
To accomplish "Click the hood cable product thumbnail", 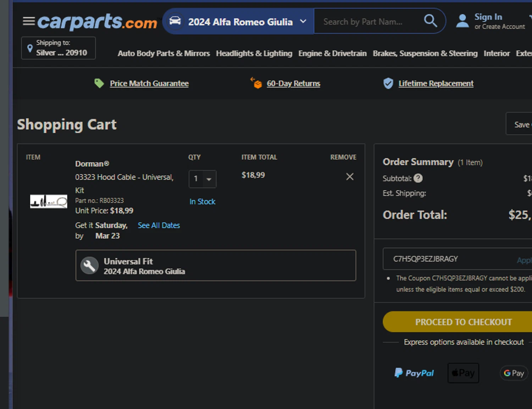I will click(x=49, y=201).
